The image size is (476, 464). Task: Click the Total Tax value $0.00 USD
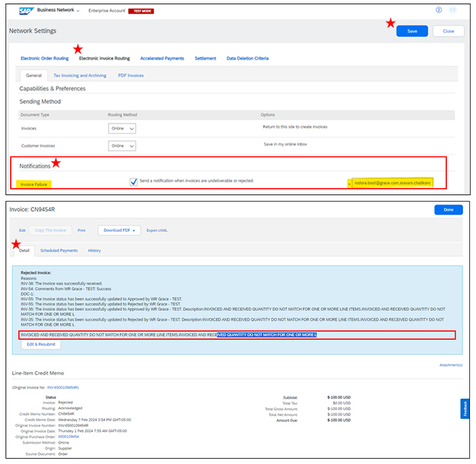342,403
